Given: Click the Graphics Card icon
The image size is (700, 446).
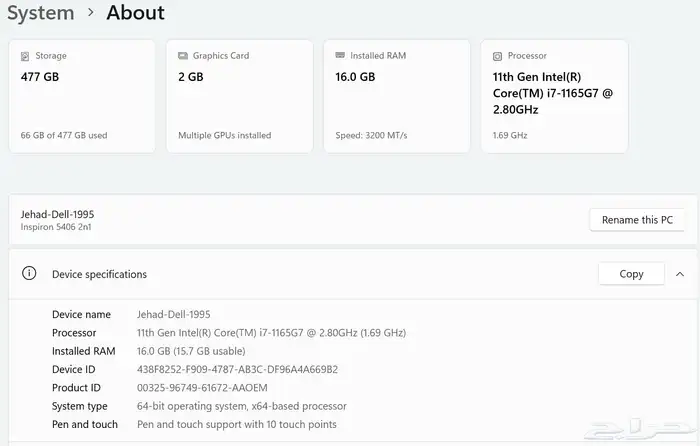Looking at the screenshot, I should (183, 56).
